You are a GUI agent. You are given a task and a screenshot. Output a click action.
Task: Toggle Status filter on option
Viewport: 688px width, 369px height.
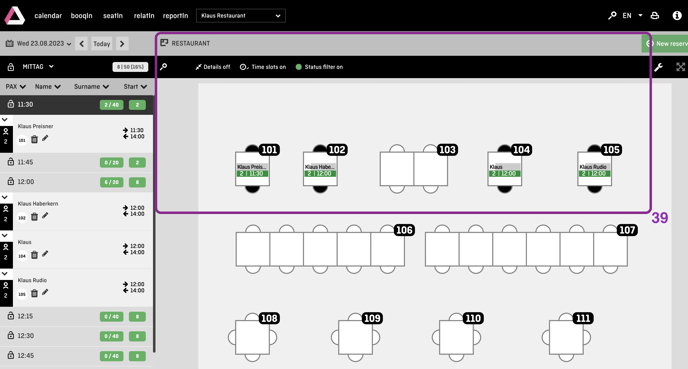[319, 67]
